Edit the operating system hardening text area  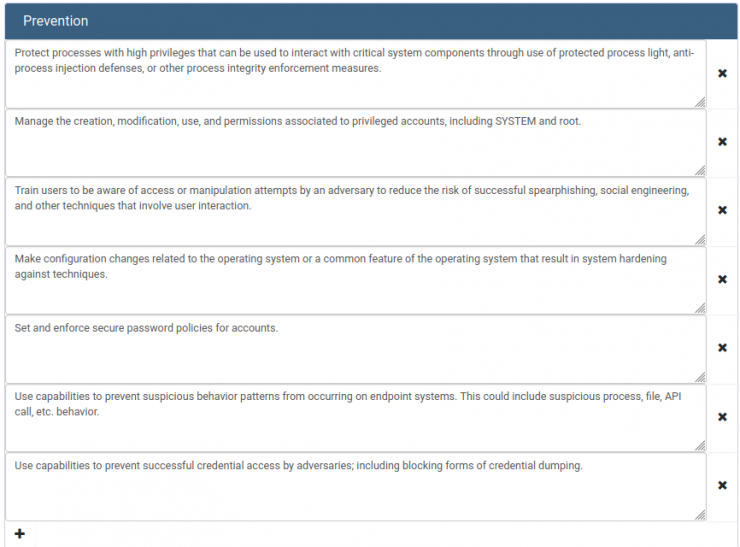[x=356, y=280]
